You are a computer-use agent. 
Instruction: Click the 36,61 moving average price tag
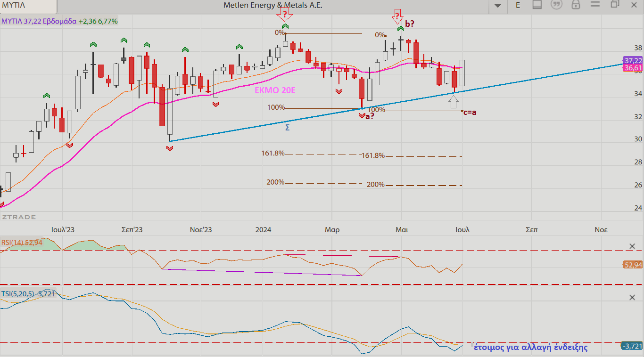tap(633, 68)
